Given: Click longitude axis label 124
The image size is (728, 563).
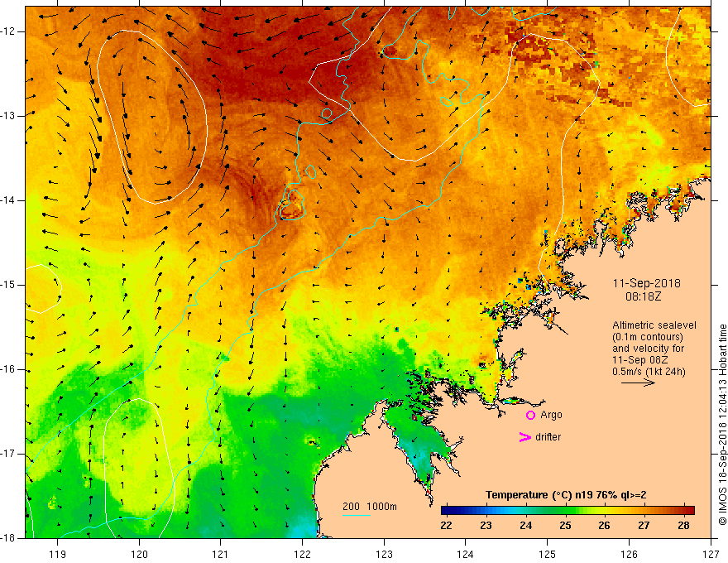Looking at the screenshot, I should click(x=466, y=554).
